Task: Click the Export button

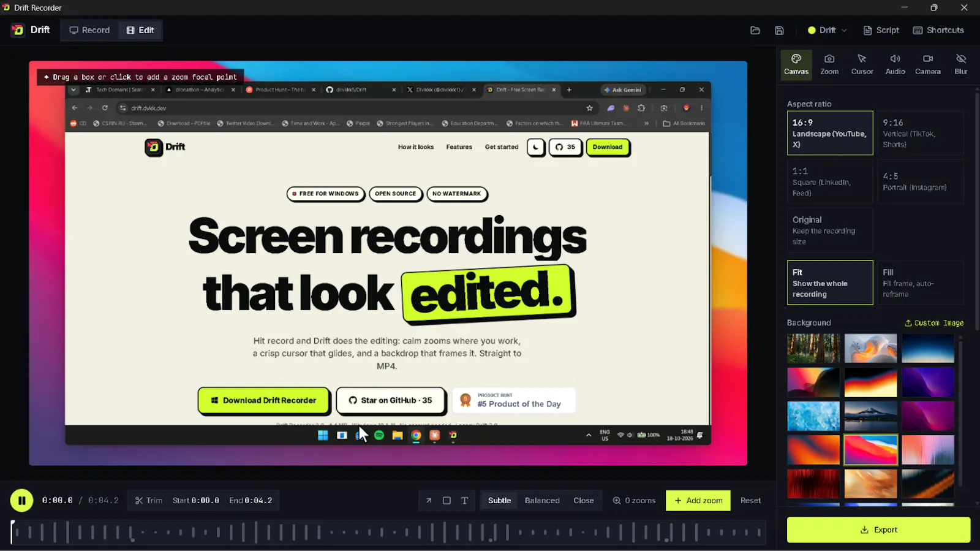Action: (x=878, y=530)
